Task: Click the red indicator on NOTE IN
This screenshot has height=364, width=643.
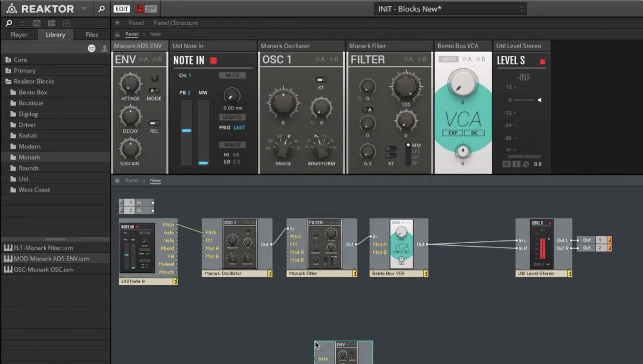Action: coord(213,61)
